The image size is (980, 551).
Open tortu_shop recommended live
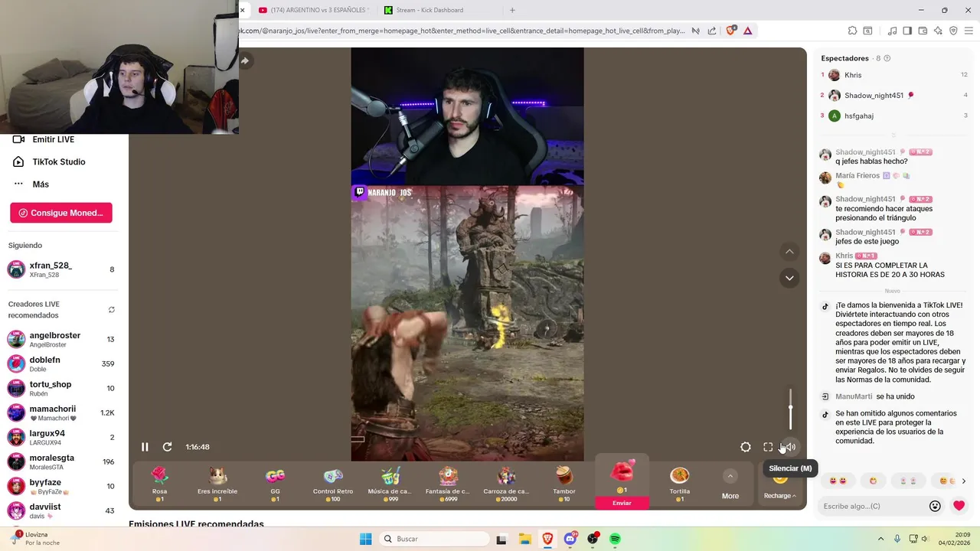click(x=61, y=389)
